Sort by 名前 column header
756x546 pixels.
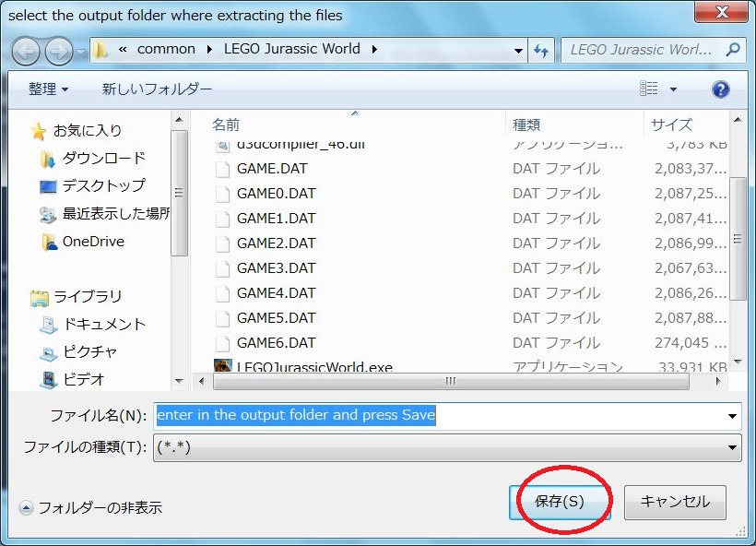tap(226, 125)
